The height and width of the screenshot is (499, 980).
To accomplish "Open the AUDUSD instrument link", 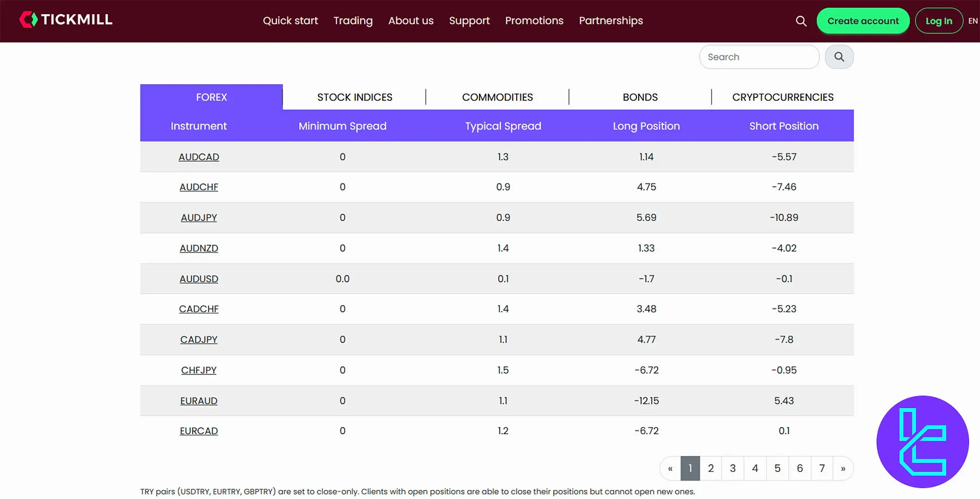I will [x=199, y=279].
